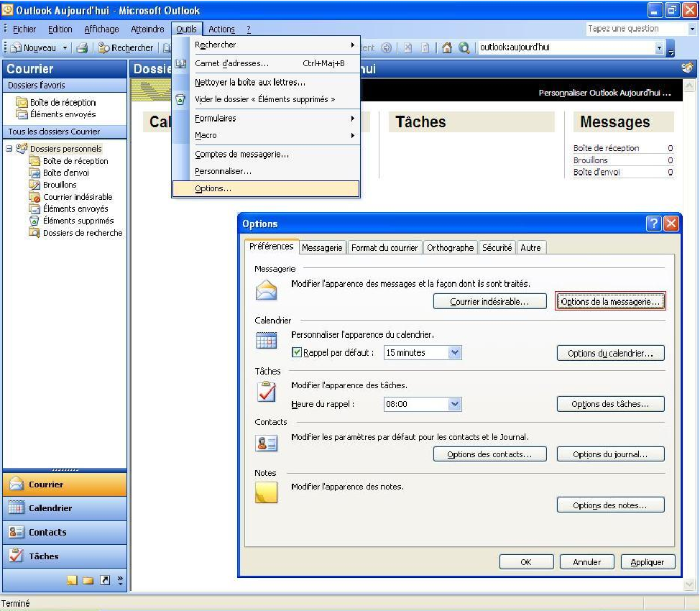Click Options des contacts... button
Screen dimensions: 700x611
pos(489,454)
